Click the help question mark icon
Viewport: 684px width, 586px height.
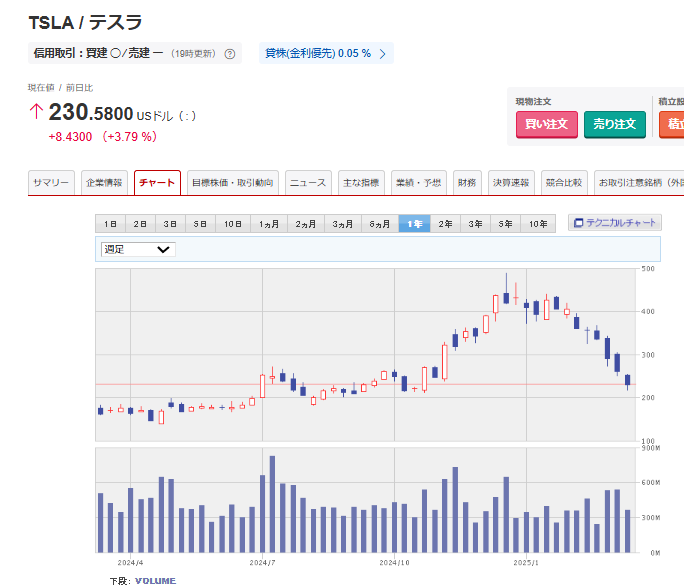[229, 54]
